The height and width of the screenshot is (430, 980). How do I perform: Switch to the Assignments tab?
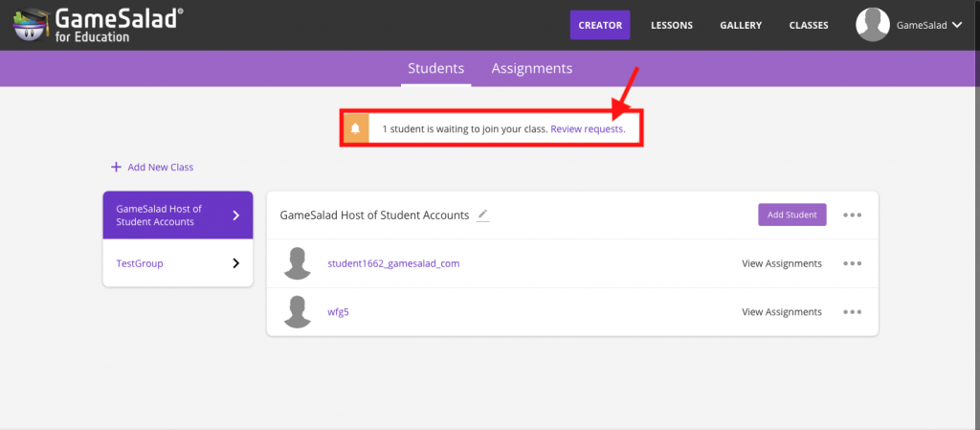point(532,69)
